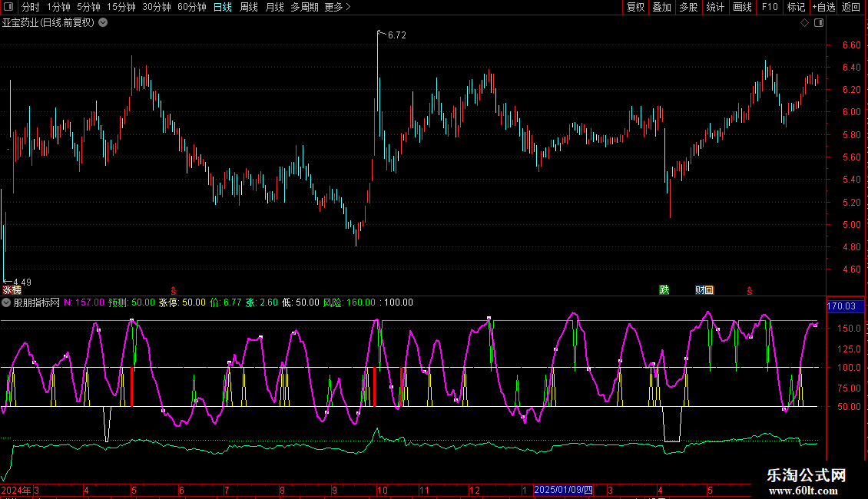Click the 价: 6.77 indicator value
The width and height of the screenshot is (868, 499).
[225, 302]
